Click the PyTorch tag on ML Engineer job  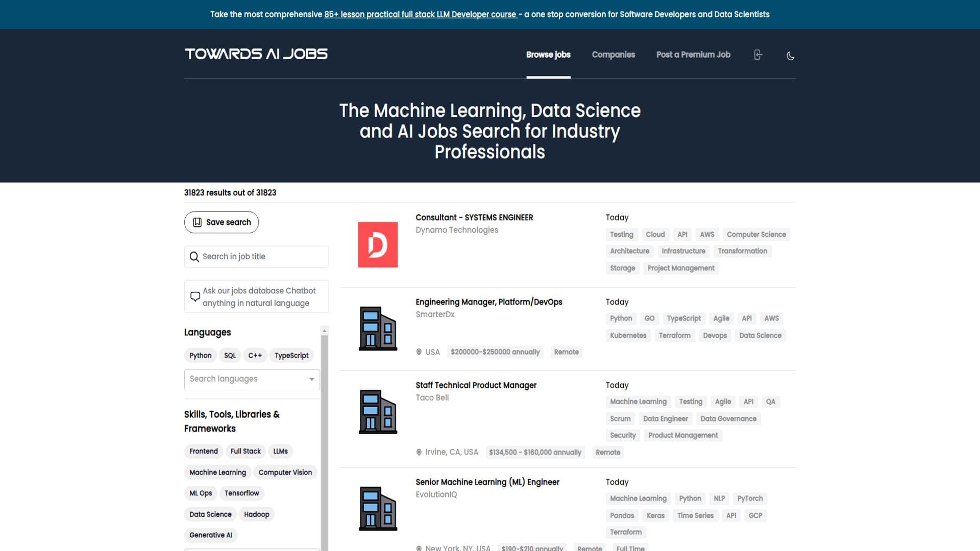750,499
